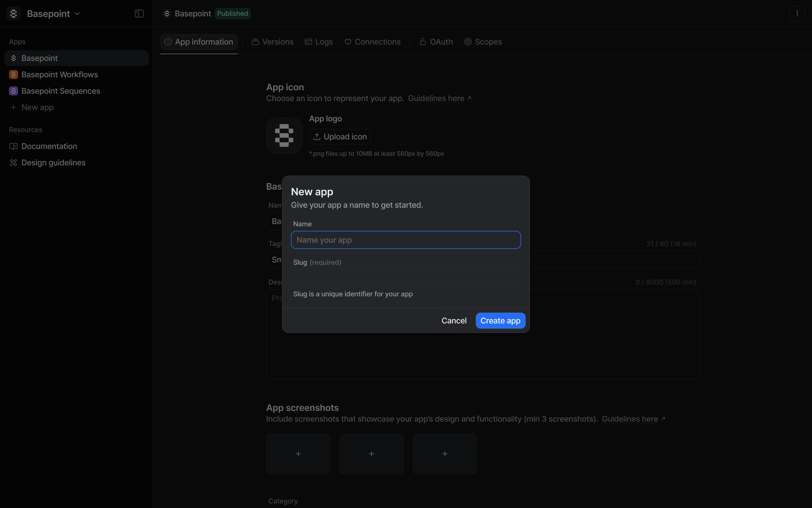Click the Basepoint header breadcrumb icon

click(x=167, y=14)
